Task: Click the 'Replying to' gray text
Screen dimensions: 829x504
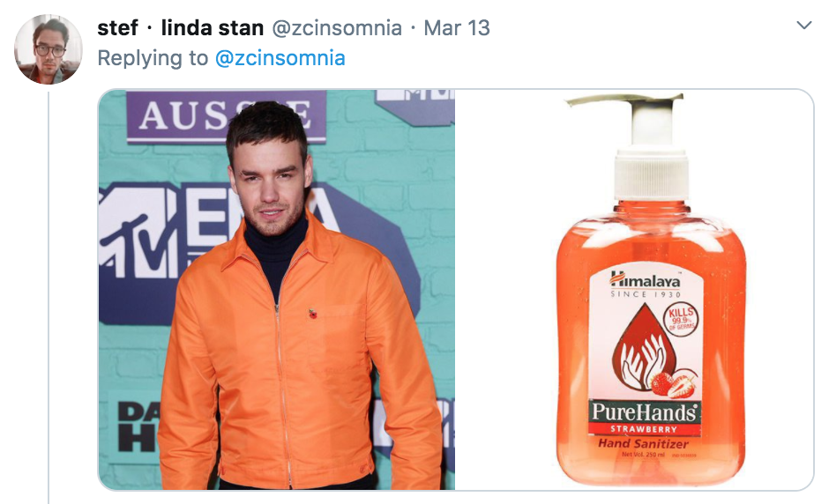Action: click(153, 58)
